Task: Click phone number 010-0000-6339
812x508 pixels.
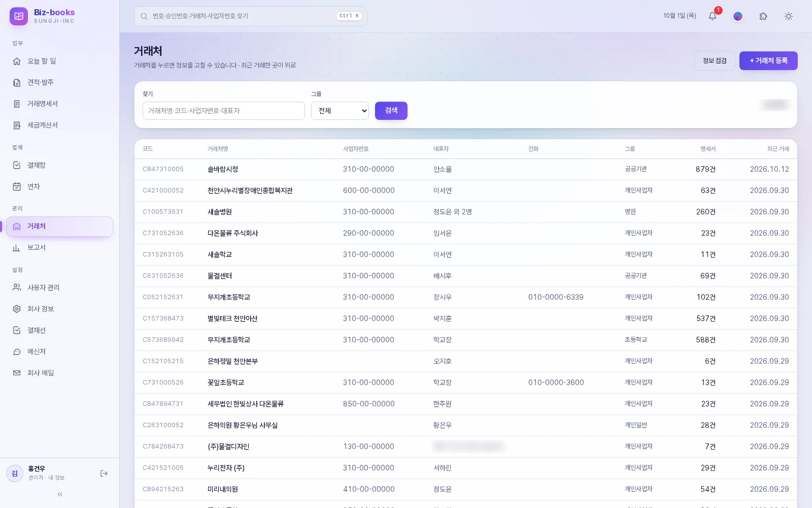Action: click(x=556, y=297)
